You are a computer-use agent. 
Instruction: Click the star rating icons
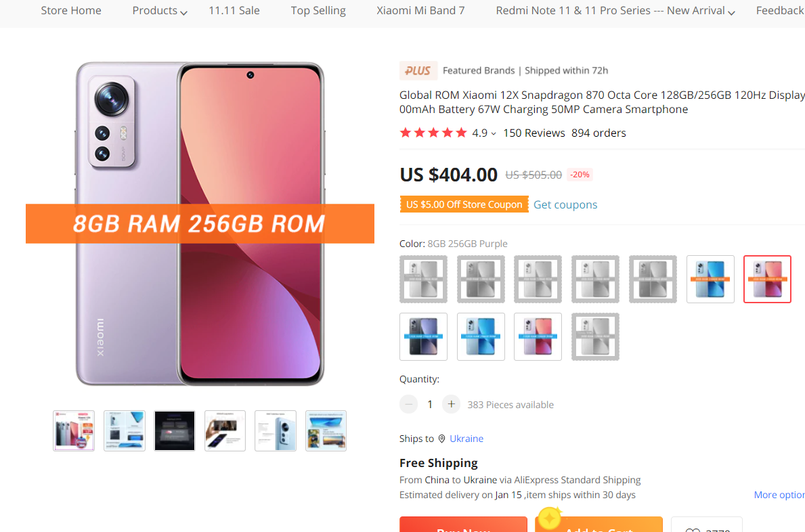coord(433,133)
